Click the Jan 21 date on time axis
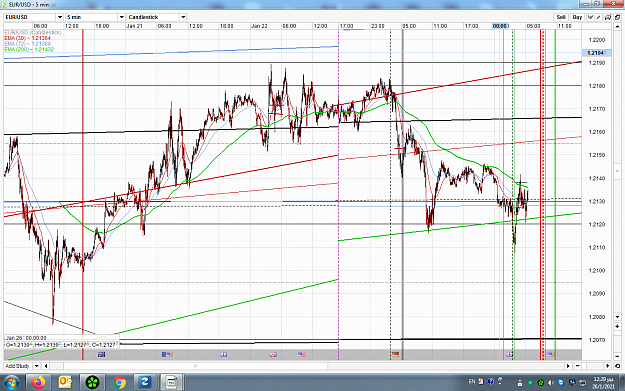The image size is (625, 391). pos(134,26)
